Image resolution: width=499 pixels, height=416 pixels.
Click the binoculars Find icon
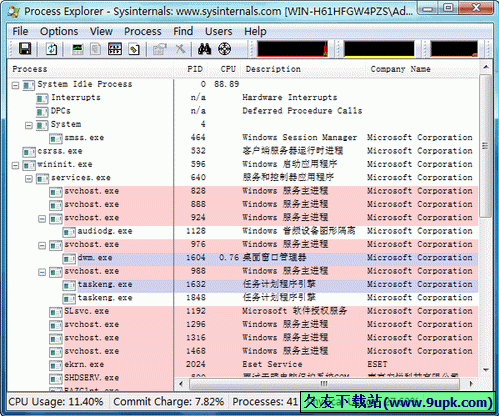click(x=204, y=49)
